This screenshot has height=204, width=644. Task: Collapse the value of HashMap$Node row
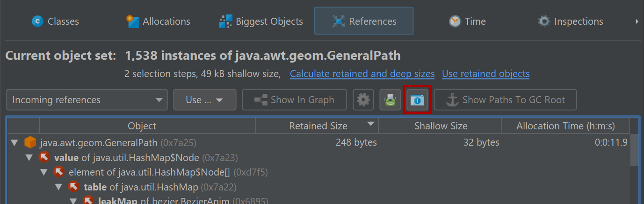(x=29, y=157)
